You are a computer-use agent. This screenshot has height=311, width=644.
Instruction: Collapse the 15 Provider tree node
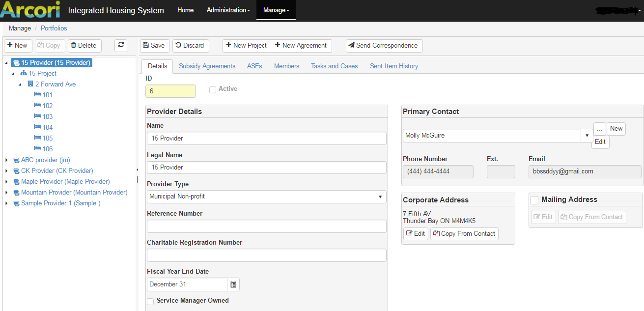(6, 63)
